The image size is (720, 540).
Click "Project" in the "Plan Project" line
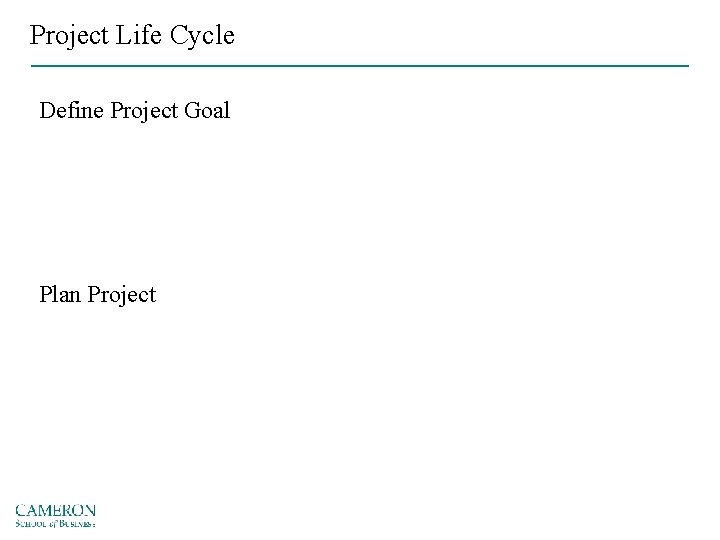point(122,295)
